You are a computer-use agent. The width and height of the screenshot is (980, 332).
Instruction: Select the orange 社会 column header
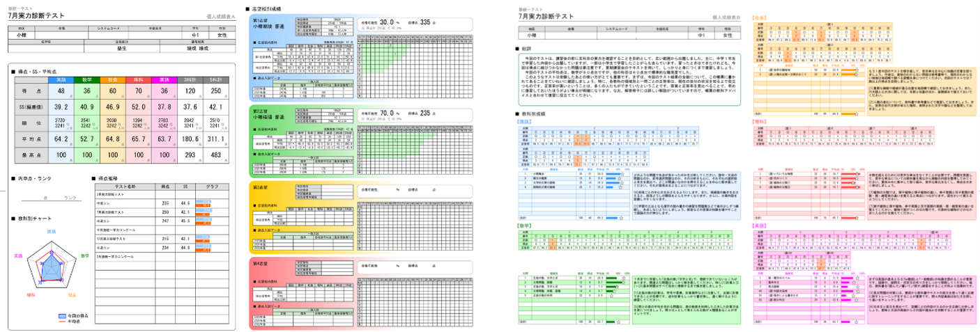tap(113, 79)
